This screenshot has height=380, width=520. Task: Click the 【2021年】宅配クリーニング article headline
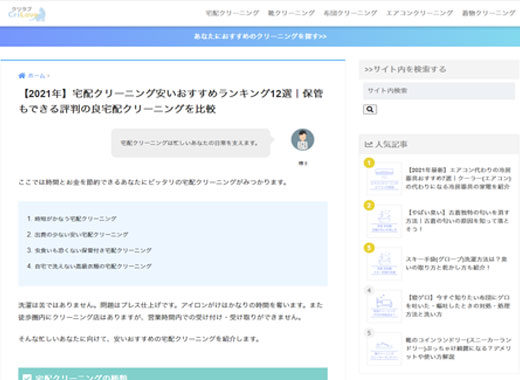point(171,101)
